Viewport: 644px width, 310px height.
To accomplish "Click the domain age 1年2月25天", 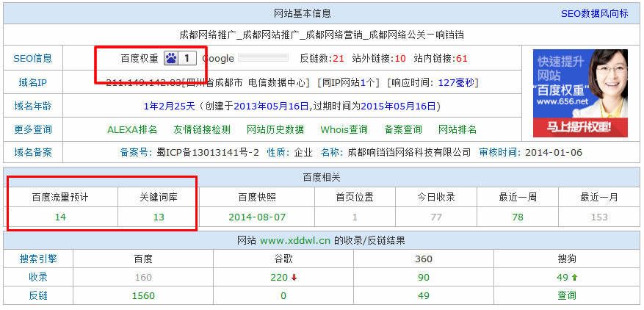I will [x=169, y=107].
